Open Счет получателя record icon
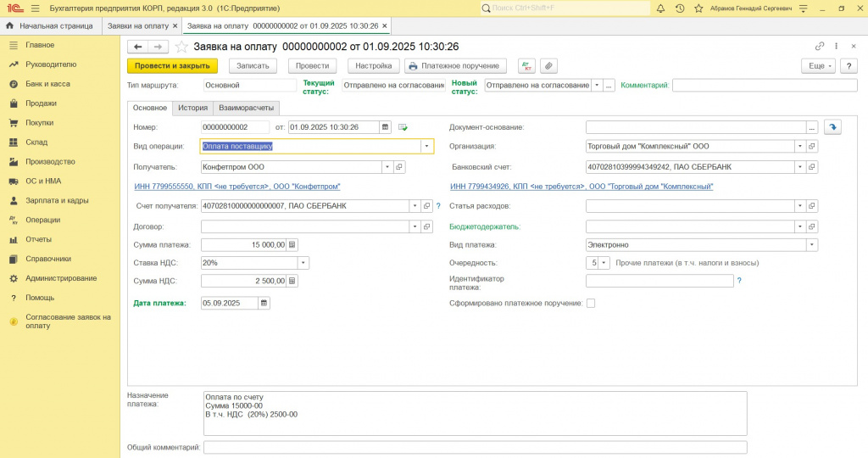 (x=427, y=206)
